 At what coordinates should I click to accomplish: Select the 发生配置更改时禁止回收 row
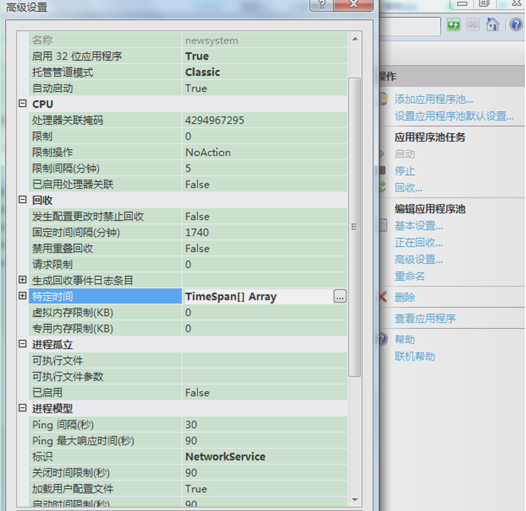click(x=188, y=216)
